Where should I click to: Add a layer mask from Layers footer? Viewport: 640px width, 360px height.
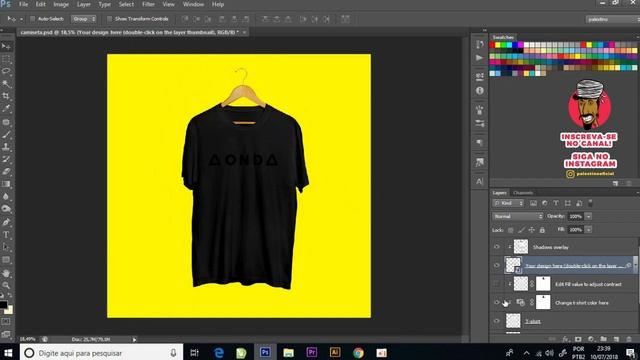coord(578,339)
